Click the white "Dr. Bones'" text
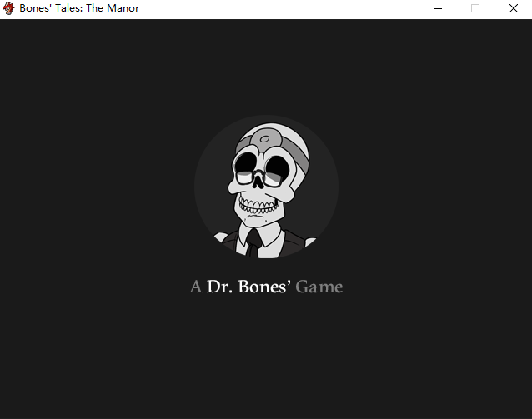532x419 pixels. pyautogui.click(x=248, y=287)
